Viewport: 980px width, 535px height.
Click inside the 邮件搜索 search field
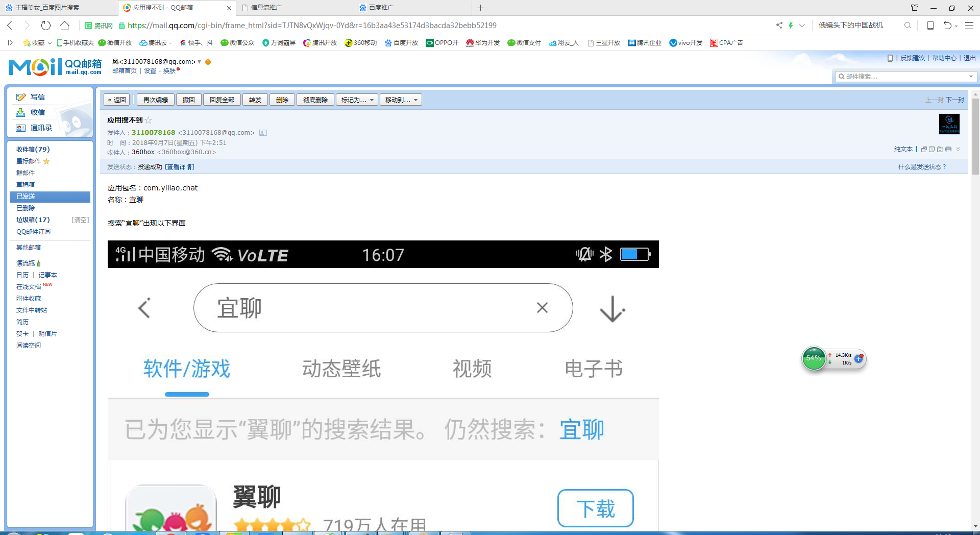pyautogui.click(x=903, y=77)
